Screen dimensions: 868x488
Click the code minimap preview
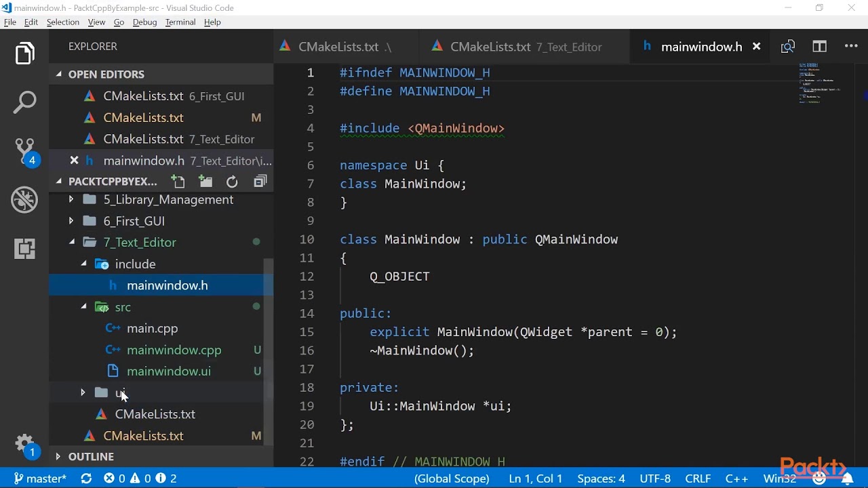[x=821, y=83]
